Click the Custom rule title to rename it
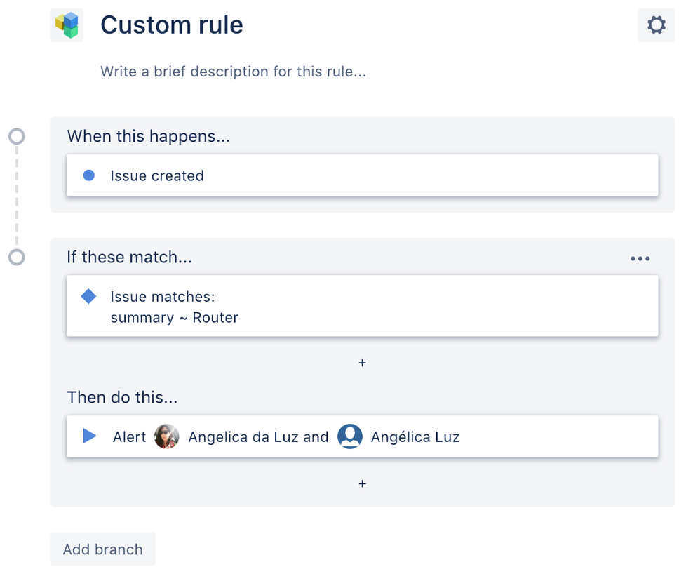Screen dimensions: 700x588 coord(172,25)
